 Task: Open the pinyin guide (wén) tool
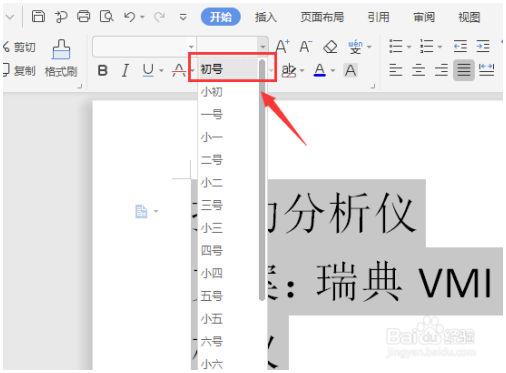point(355,47)
